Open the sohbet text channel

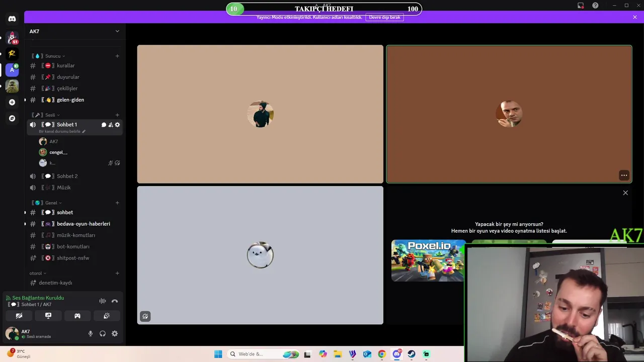(74, 212)
